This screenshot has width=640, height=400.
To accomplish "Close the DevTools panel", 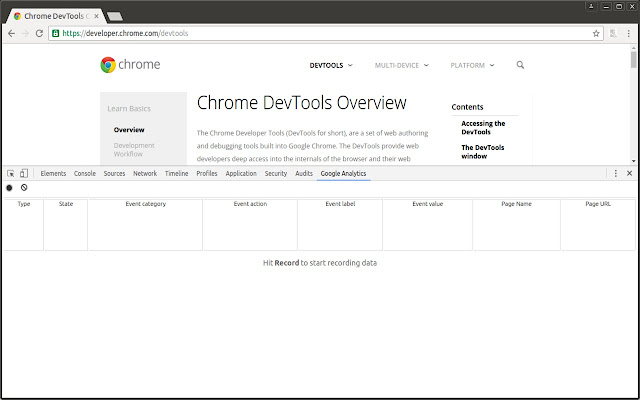I will click(x=629, y=173).
